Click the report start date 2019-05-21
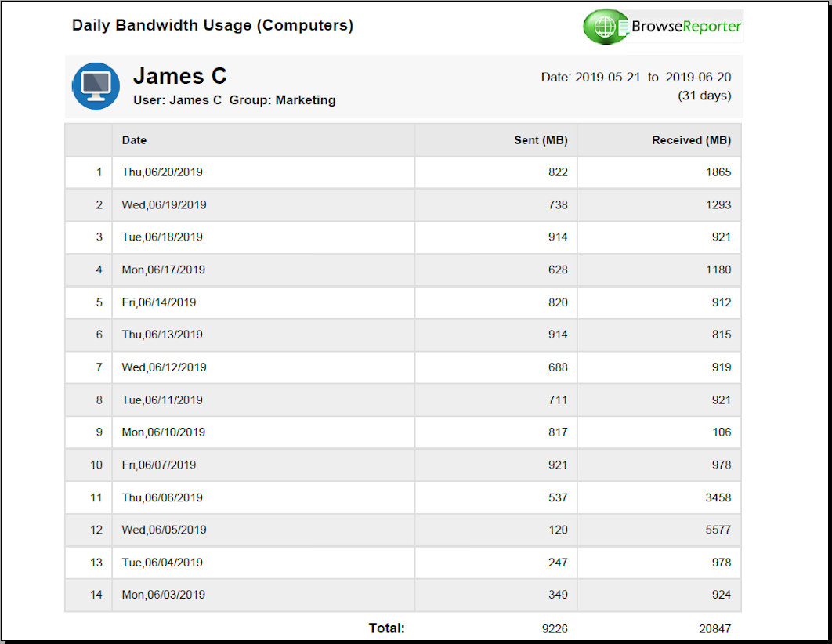The height and width of the screenshot is (644, 832). coord(607,78)
